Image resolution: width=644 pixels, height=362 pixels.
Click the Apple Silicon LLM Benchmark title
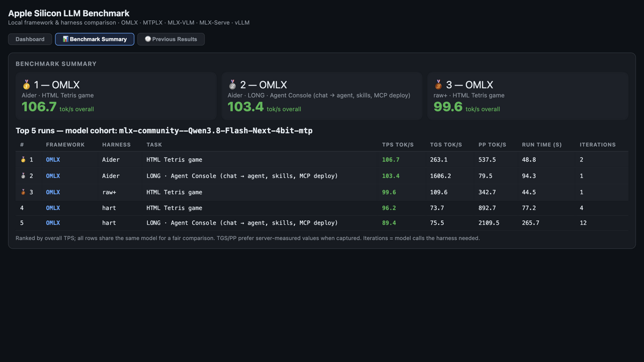[x=69, y=14]
